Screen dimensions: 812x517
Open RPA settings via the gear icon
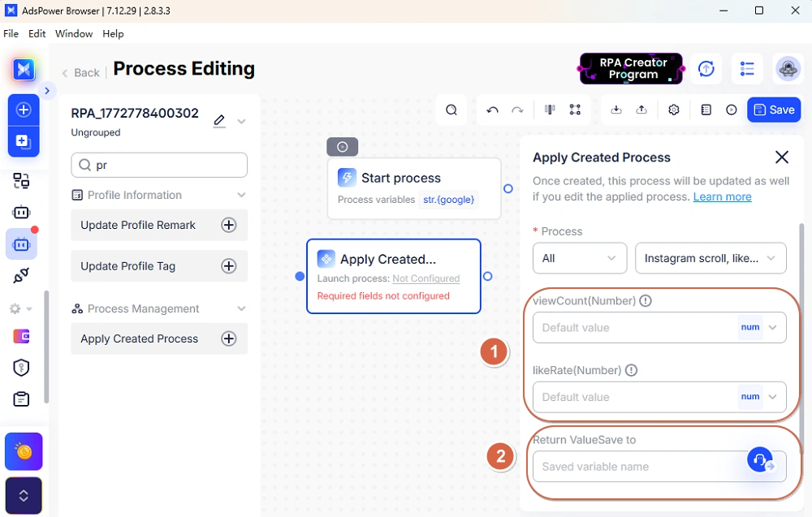673,110
